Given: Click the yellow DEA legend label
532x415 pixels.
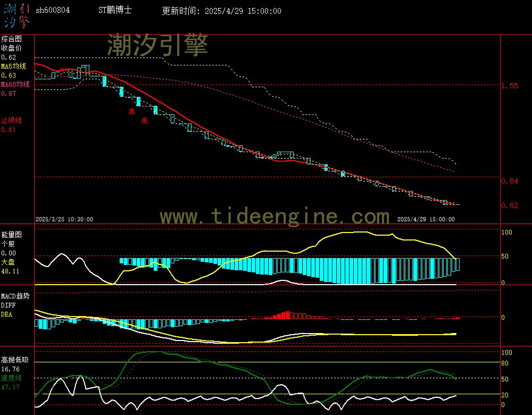Looking at the screenshot, I should (6, 314).
